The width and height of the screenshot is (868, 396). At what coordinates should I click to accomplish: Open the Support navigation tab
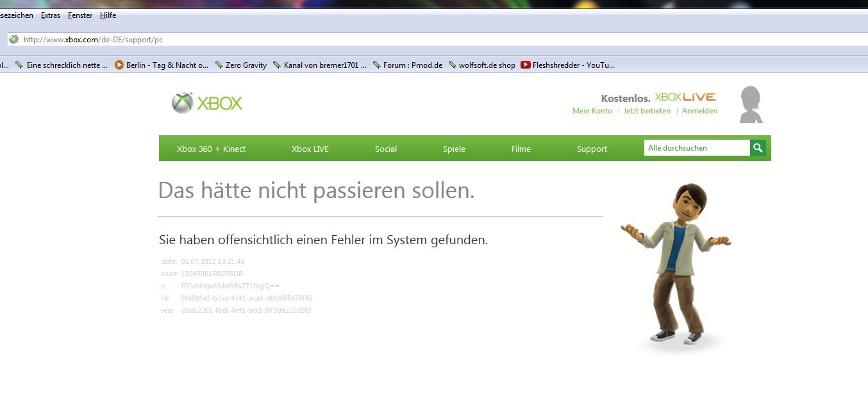click(x=592, y=149)
